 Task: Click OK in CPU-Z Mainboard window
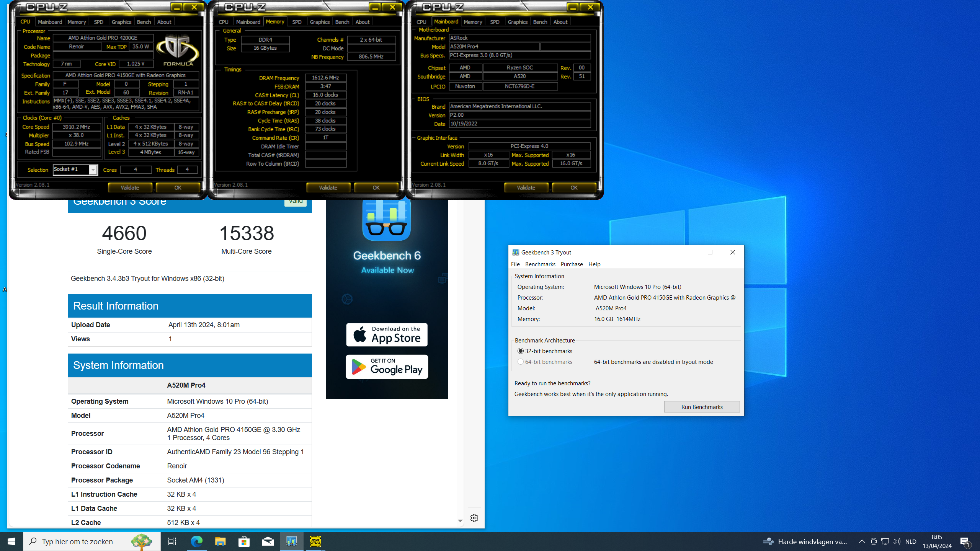(x=574, y=187)
